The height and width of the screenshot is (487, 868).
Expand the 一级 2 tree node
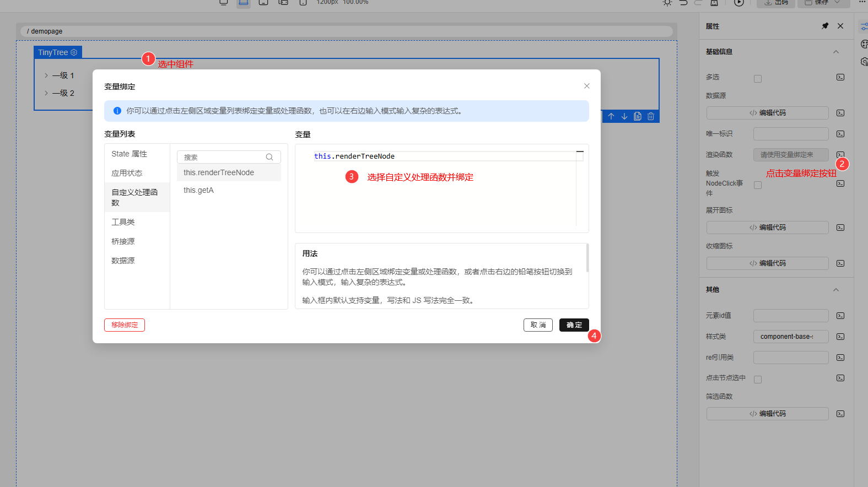[x=46, y=93]
